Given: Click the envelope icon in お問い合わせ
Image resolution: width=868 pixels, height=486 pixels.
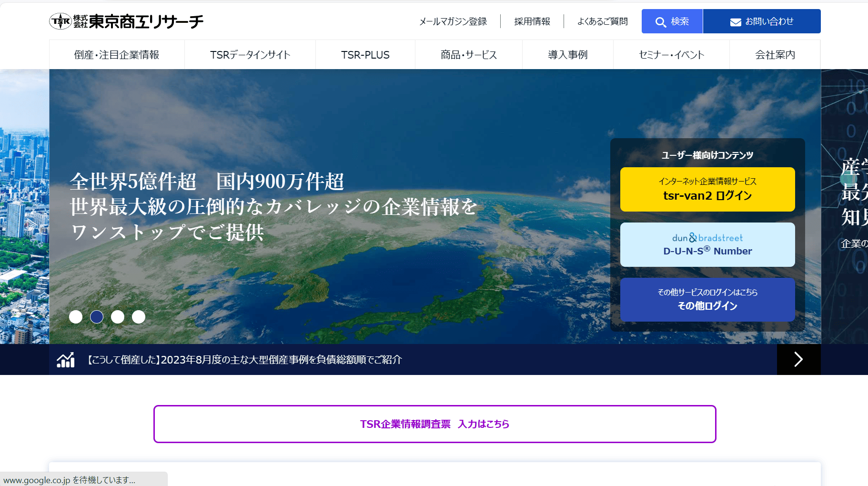Looking at the screenshot, I should coord(736,22).
